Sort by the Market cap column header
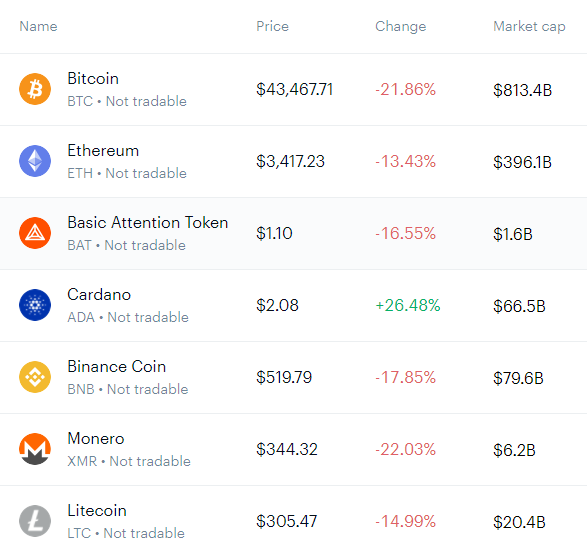 (x=529, y=26)
